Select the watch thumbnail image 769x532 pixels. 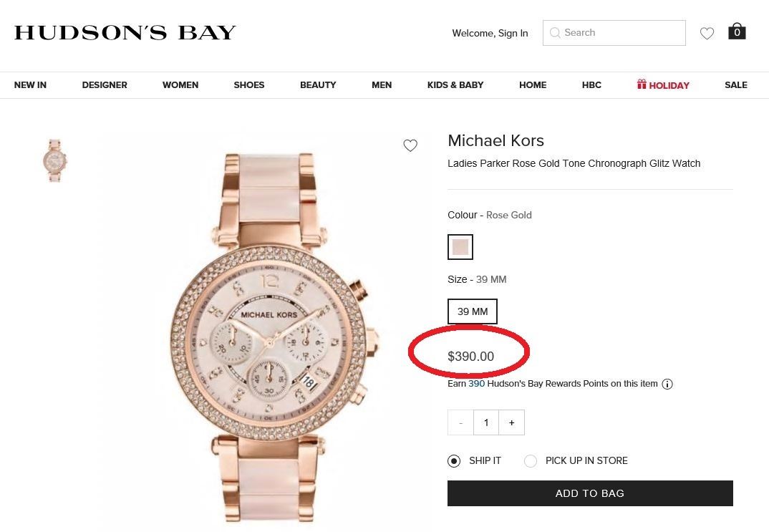(54, 160)
